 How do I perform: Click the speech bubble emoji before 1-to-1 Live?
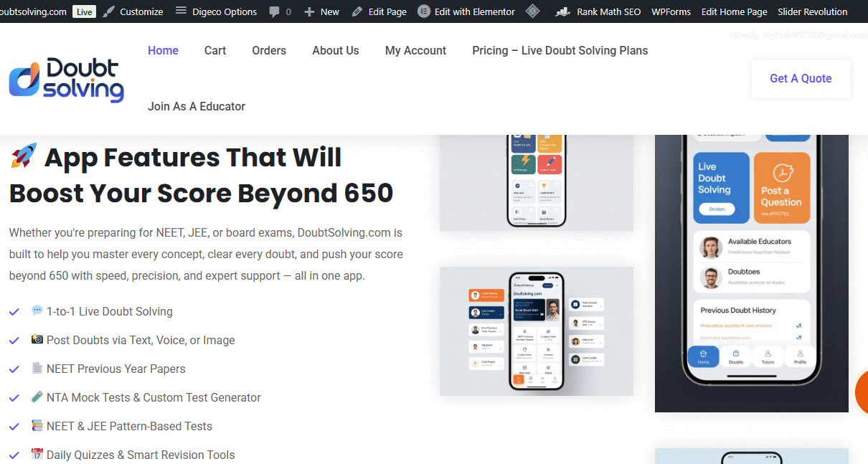(37, 311)
